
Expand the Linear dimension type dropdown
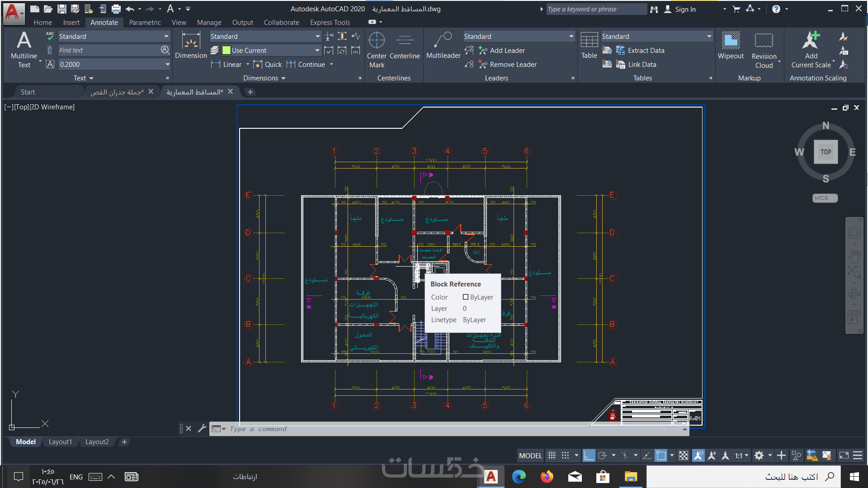248,65
